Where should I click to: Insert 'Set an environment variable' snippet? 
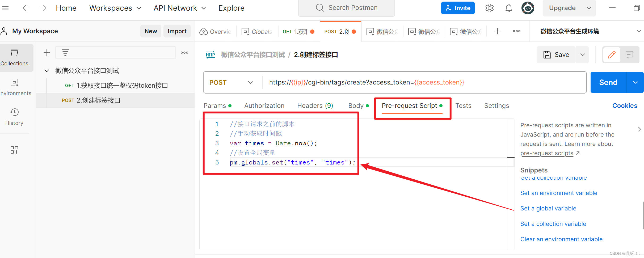pos(559,193)
